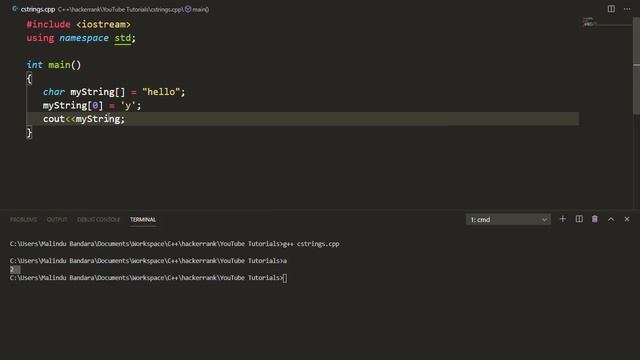The image size is (640, 360).
Task: Click 'cout' on the highlighted line
Action: (53, 119)
